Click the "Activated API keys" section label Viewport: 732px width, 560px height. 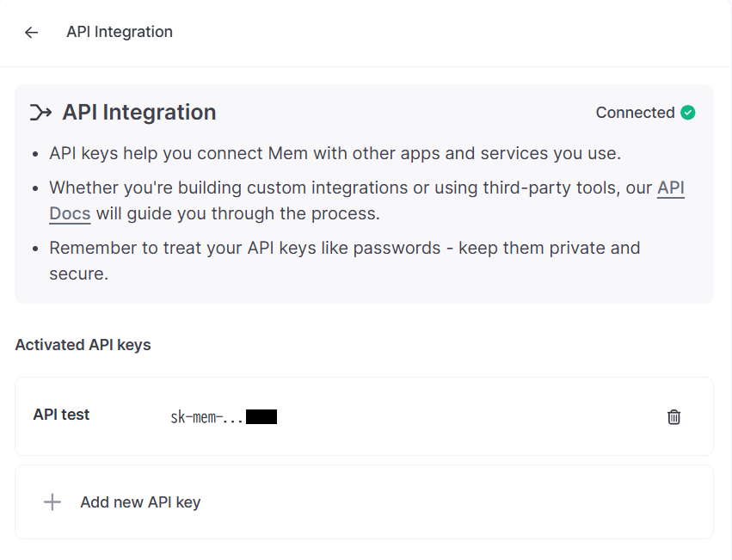[83, 345]
